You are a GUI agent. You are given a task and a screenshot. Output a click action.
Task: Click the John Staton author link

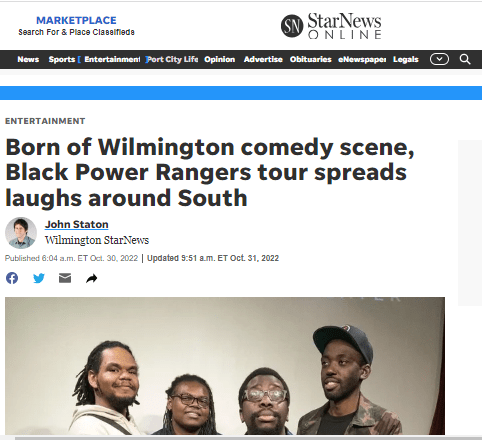point(77,224)
